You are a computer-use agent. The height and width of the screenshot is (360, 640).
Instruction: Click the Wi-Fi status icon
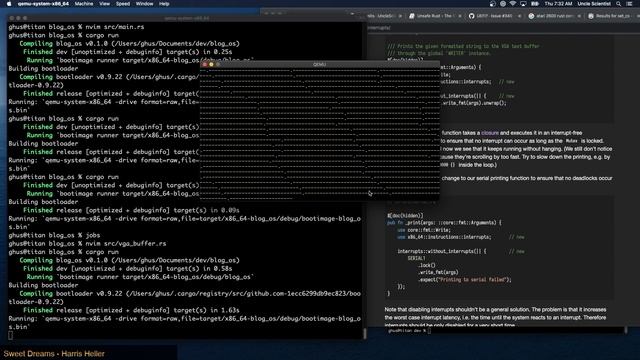513,4
